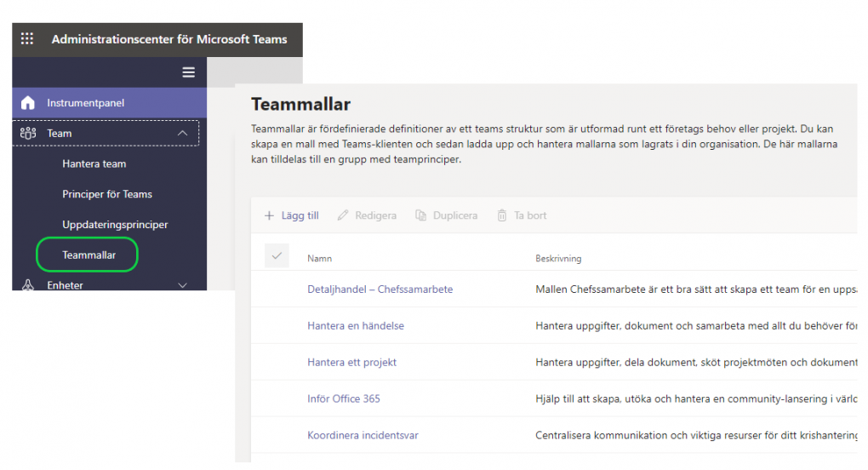Image resolution: width=868 pixels, height=470 pixels.
Task: Select Principer för Teams menu item
Action: pos(107,194)
